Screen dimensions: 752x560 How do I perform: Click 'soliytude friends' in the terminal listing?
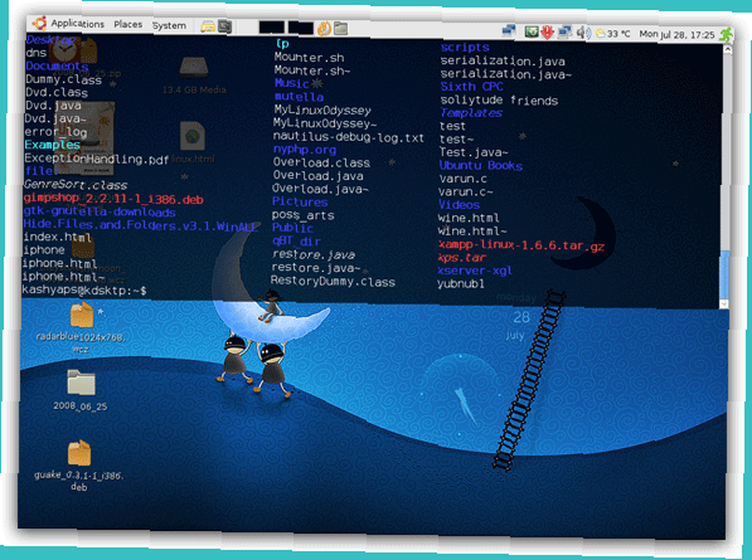click(x=499, y=100)
